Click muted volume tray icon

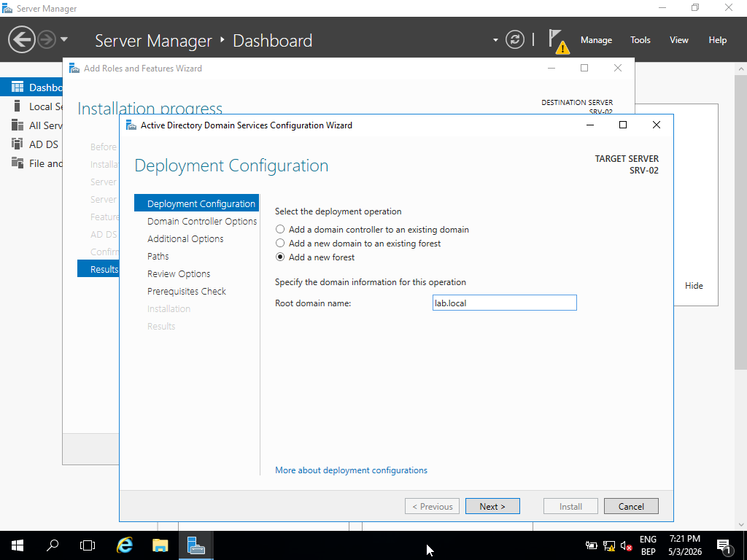(x=627, y=545)
